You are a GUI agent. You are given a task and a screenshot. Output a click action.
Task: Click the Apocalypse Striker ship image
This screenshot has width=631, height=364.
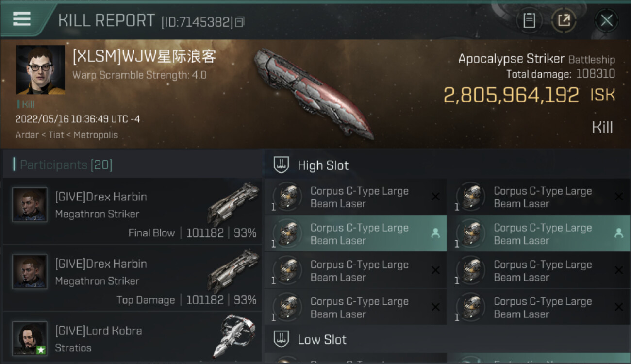coord(314,92)
